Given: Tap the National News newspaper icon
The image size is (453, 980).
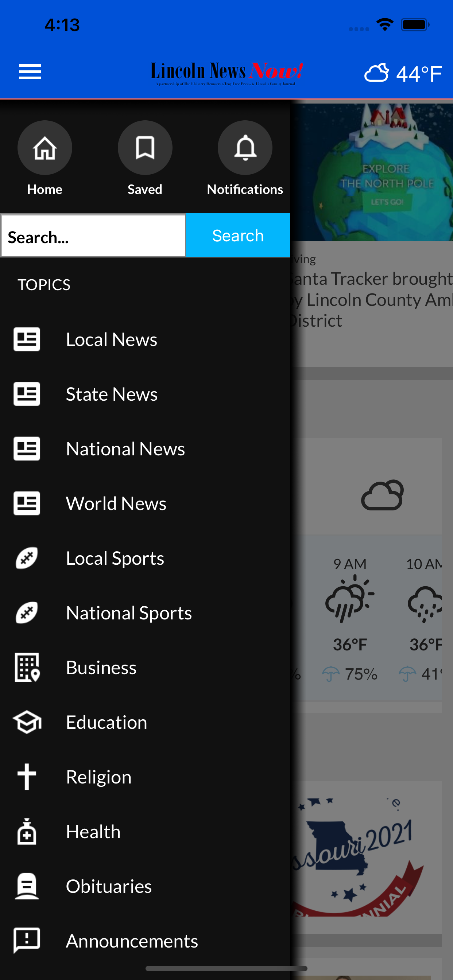Looking at the screenshot, I should [x=27, y=449].
